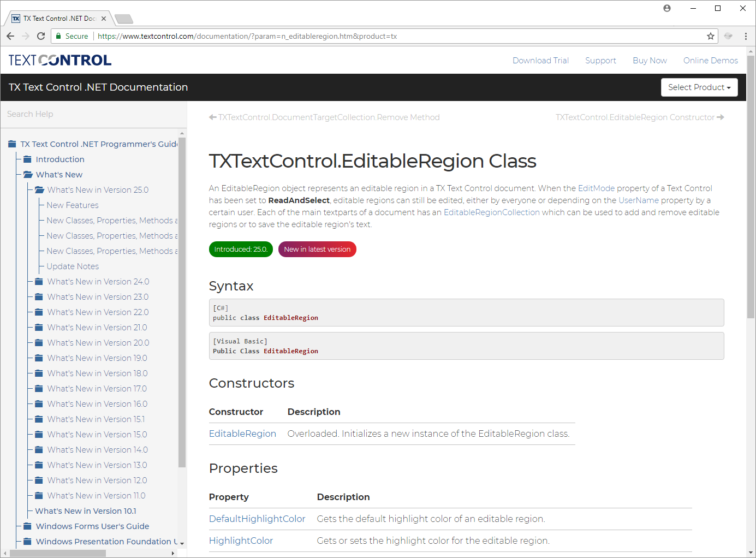The height and width of the screenshot is (558, 756).
Task: Reload the page with refresh icon
Action: [x=41, y=36]
